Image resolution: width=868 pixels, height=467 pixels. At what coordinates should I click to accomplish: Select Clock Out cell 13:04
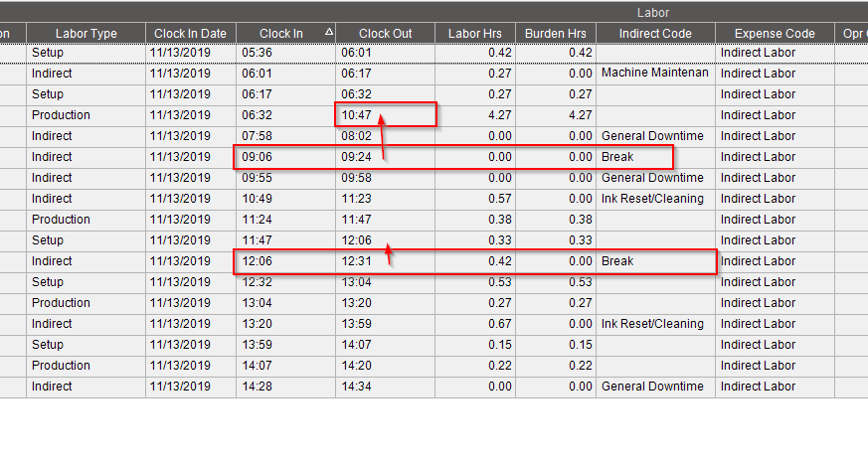[x=386, y=282]
